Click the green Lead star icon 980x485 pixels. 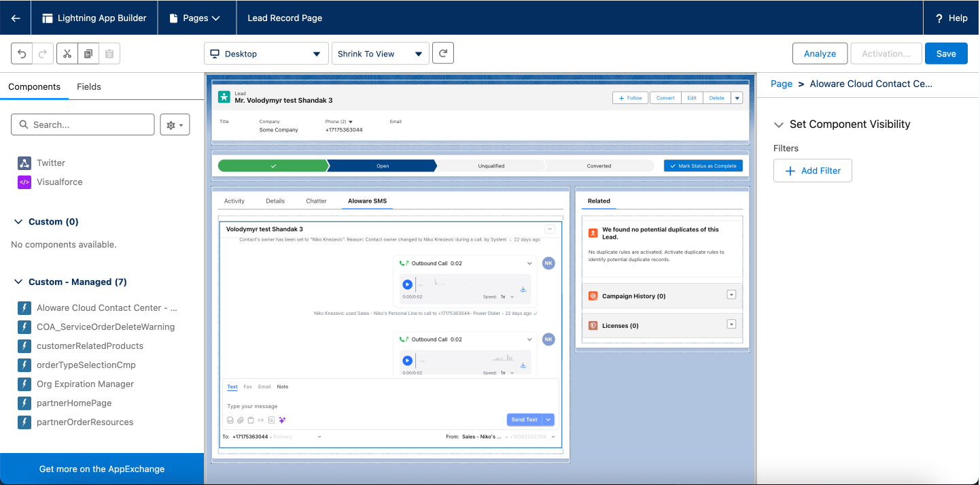(224, 97)
